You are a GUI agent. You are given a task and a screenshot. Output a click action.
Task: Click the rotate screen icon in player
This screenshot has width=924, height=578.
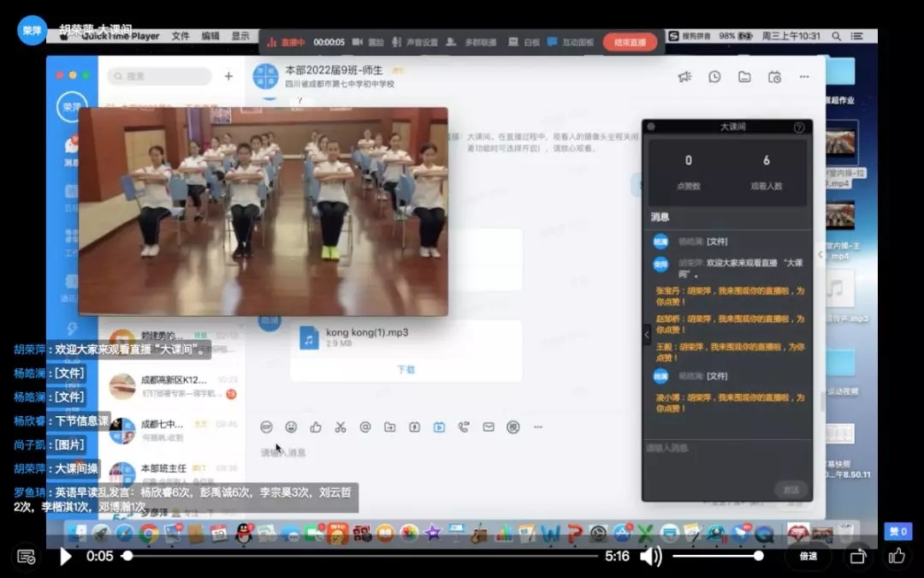(856, 557)
